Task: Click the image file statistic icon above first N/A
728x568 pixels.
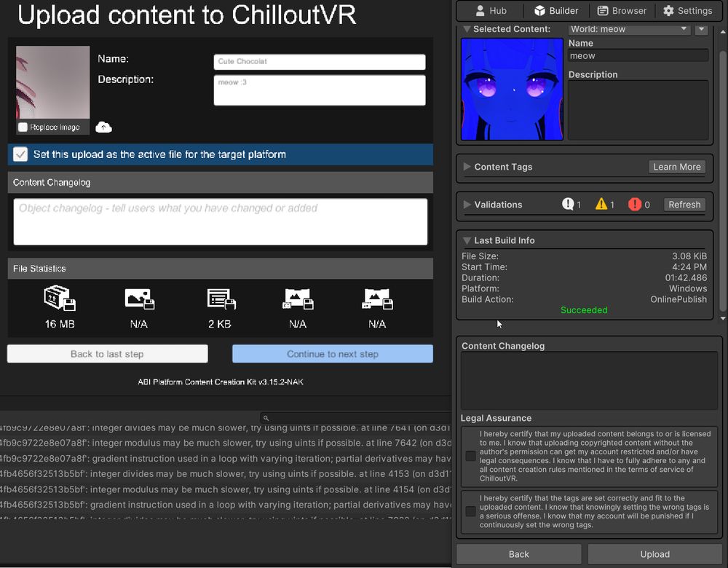Action: (139, 299)
